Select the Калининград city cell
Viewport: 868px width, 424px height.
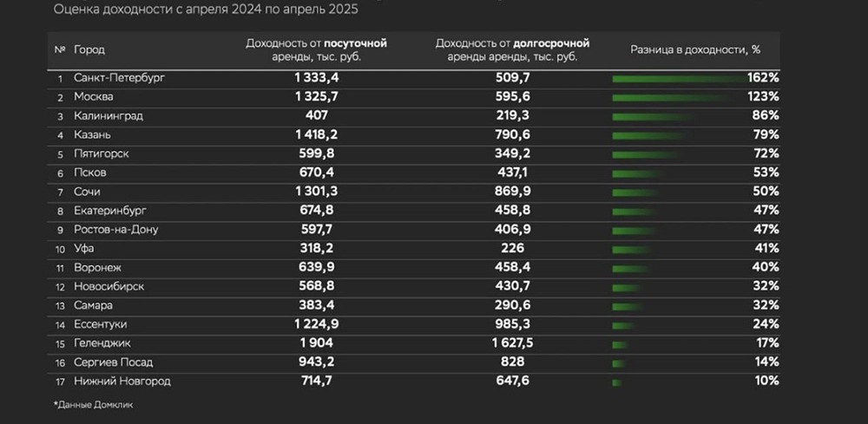108,115
